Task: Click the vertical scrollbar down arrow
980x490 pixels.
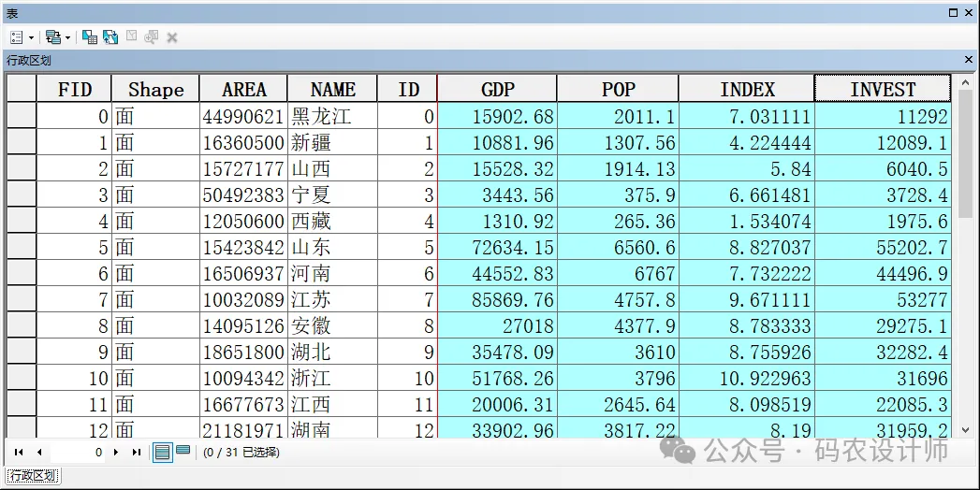Action: (966, 429)
